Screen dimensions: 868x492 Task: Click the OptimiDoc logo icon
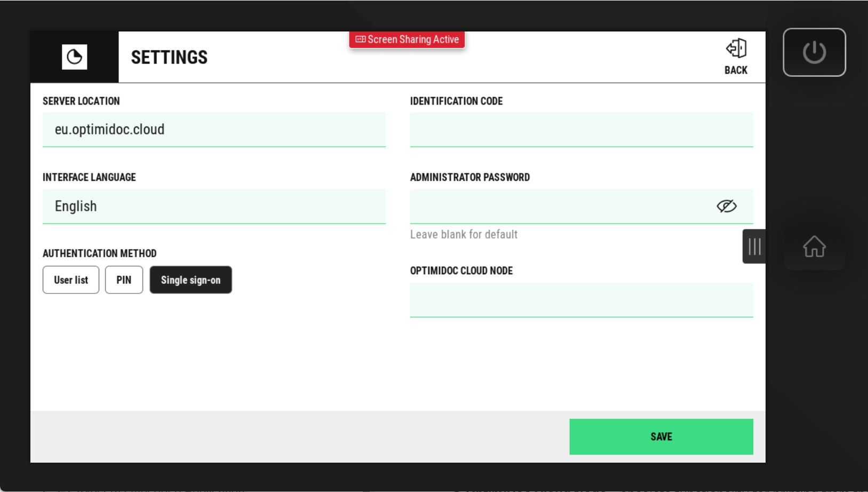click(x=74, y=57)
